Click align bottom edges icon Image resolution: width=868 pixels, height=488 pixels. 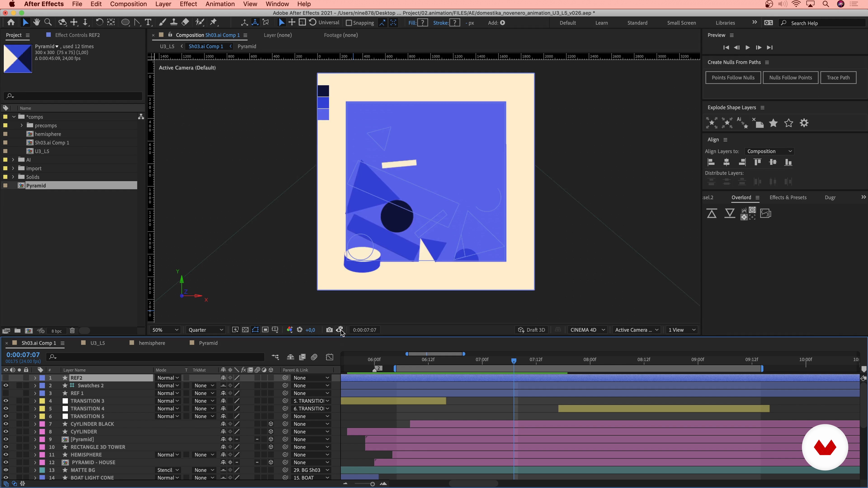click(788, 162)
